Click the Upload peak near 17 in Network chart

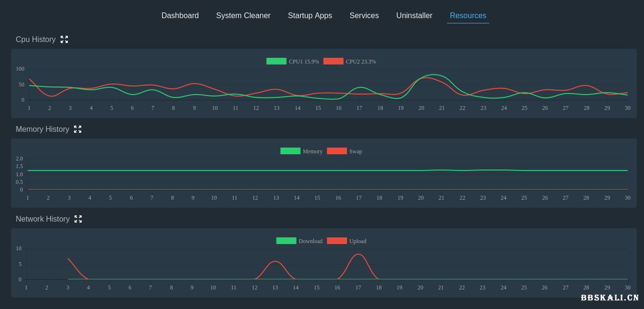pyautogui.click(x=358, y=255)
